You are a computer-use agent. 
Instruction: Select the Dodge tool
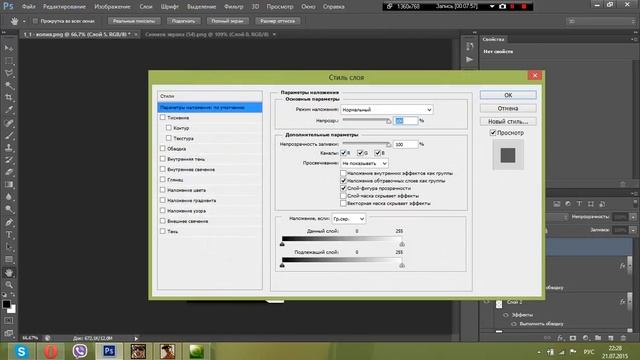9,209
